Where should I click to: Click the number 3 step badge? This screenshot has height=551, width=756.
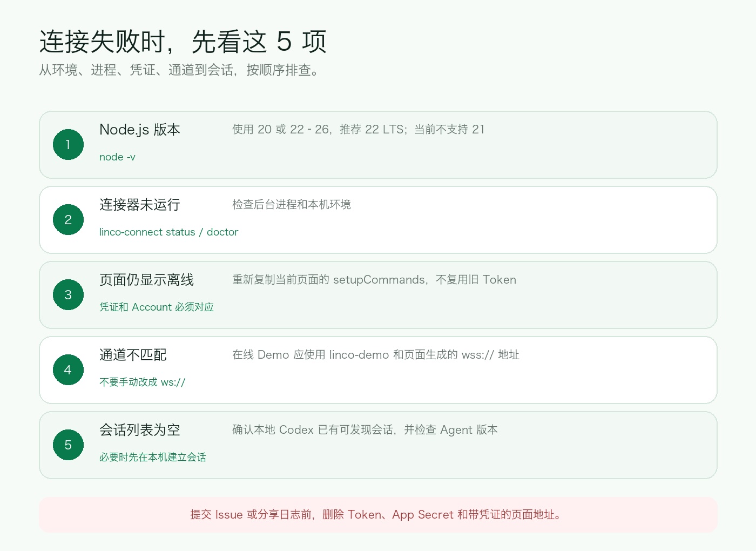tap(68, 295)
